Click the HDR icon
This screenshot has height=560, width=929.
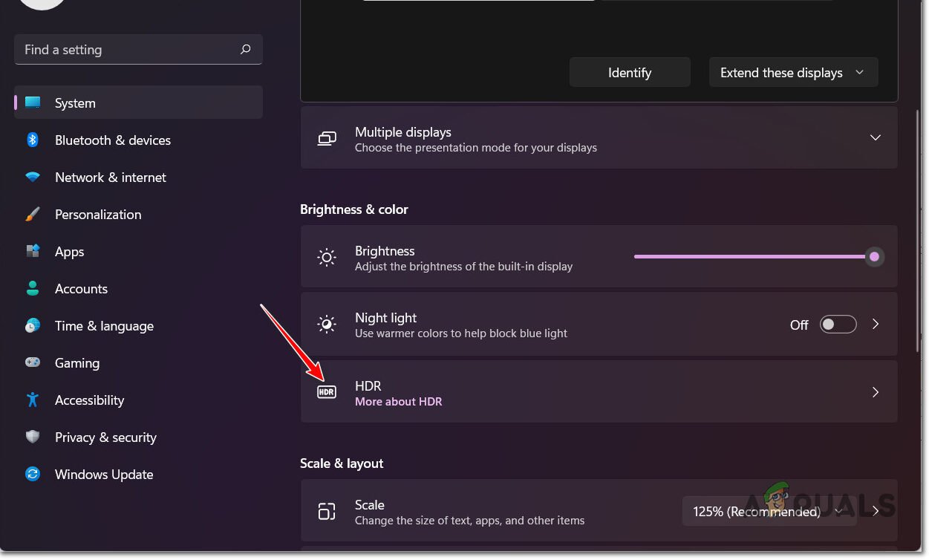pos(327,392)
